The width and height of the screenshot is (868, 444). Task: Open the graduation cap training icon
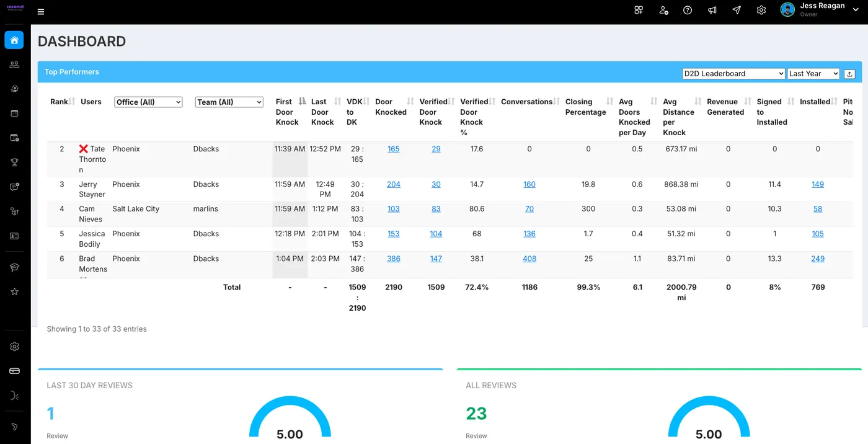[x=14, y=267]
